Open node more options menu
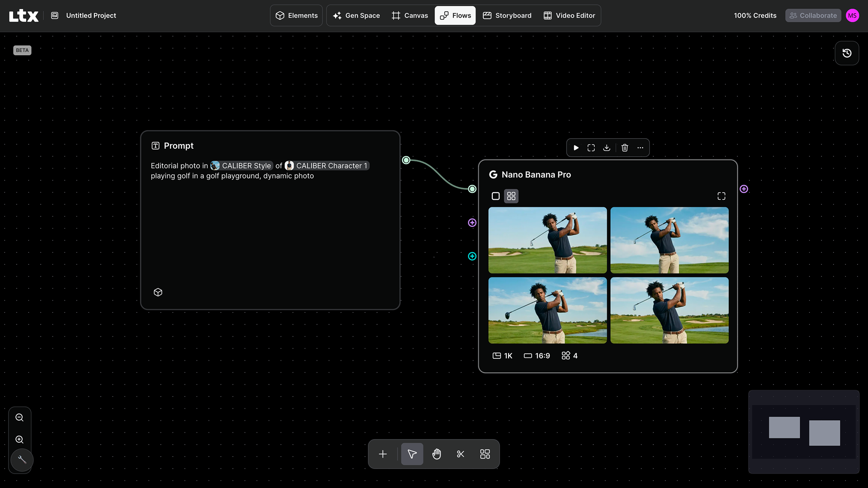This screenshot has width=868, height=488. (640, 148)
